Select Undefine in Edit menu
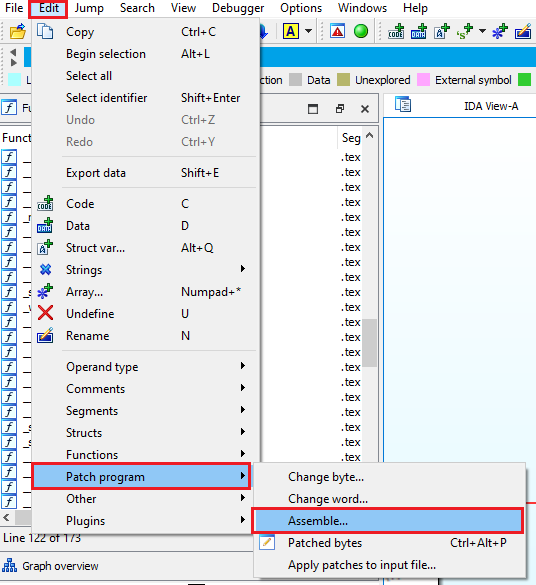 pos(145,314)
